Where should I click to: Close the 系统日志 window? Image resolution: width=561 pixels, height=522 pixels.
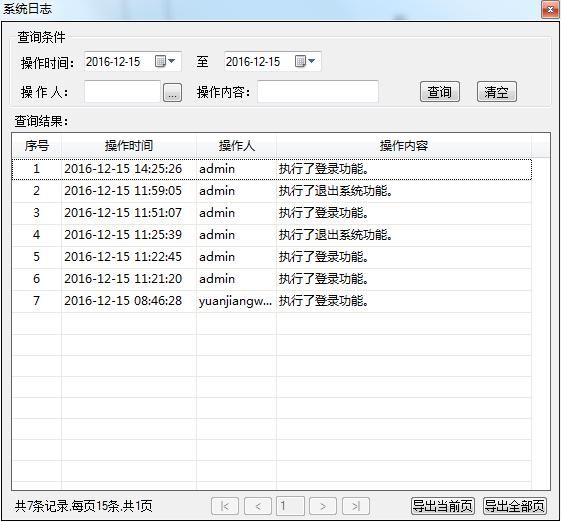click(550, 10)
